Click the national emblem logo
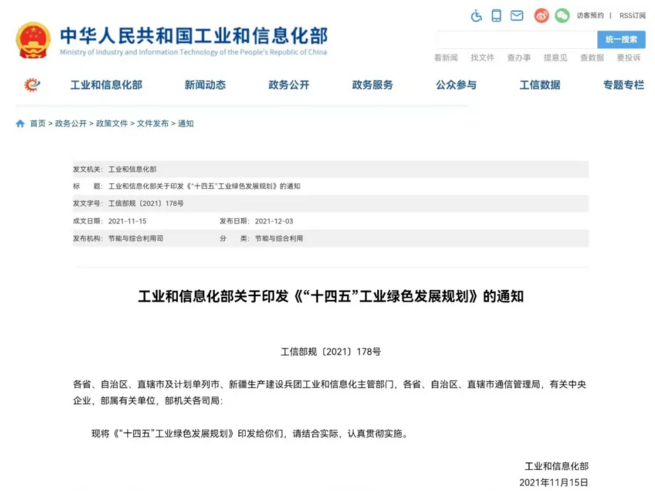Viewport: 655px width, 491px height. pos(33,39)
